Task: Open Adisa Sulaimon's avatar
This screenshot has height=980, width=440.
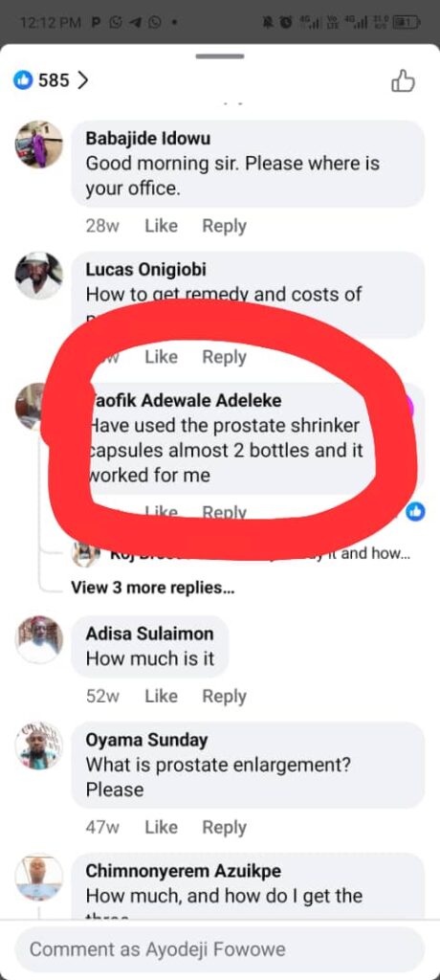Action: click(39, 639)
